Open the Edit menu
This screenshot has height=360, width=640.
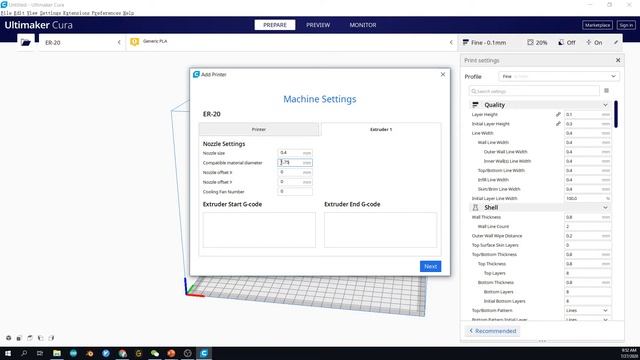(19, 13)
